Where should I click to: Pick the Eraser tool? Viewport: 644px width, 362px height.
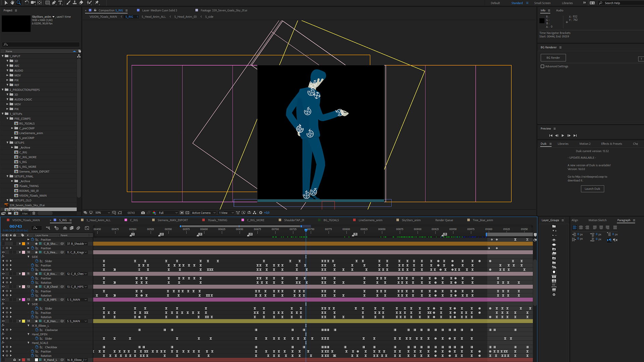[81, 3]
